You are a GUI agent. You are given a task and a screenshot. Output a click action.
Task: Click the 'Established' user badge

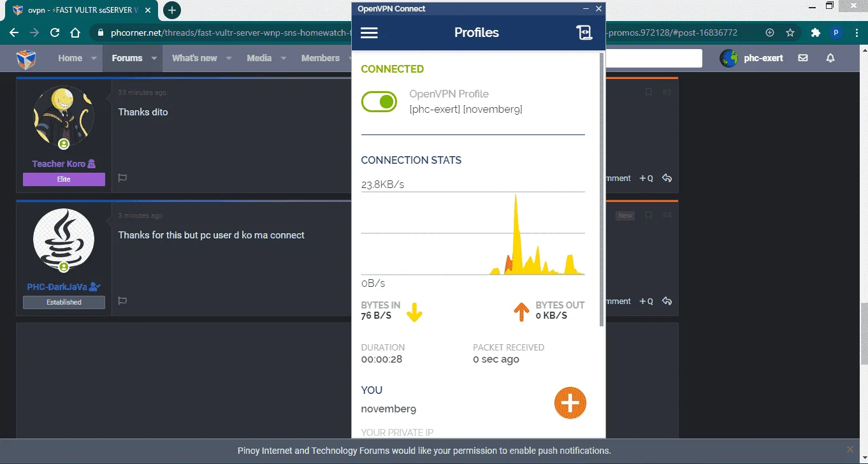64,302
